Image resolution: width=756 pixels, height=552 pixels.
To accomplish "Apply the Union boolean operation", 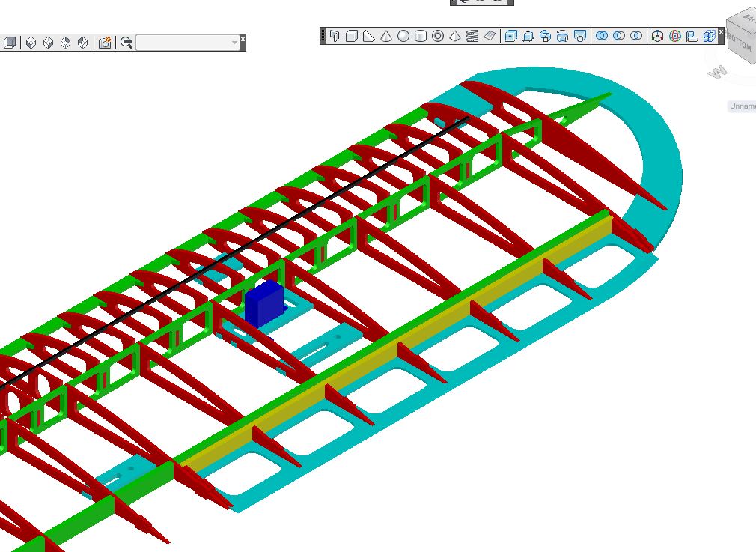I will click(x=601, y=36).
